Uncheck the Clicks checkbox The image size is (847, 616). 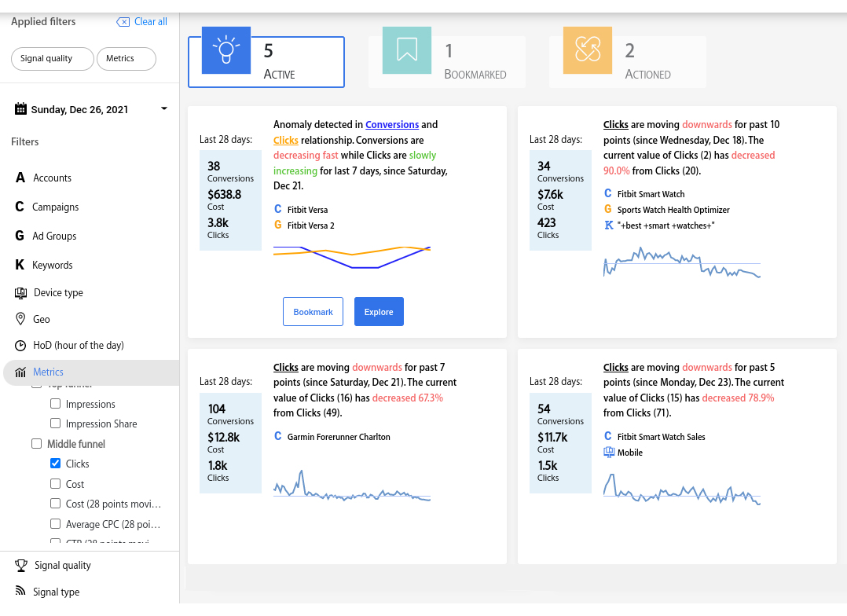(x=55, y=464)
